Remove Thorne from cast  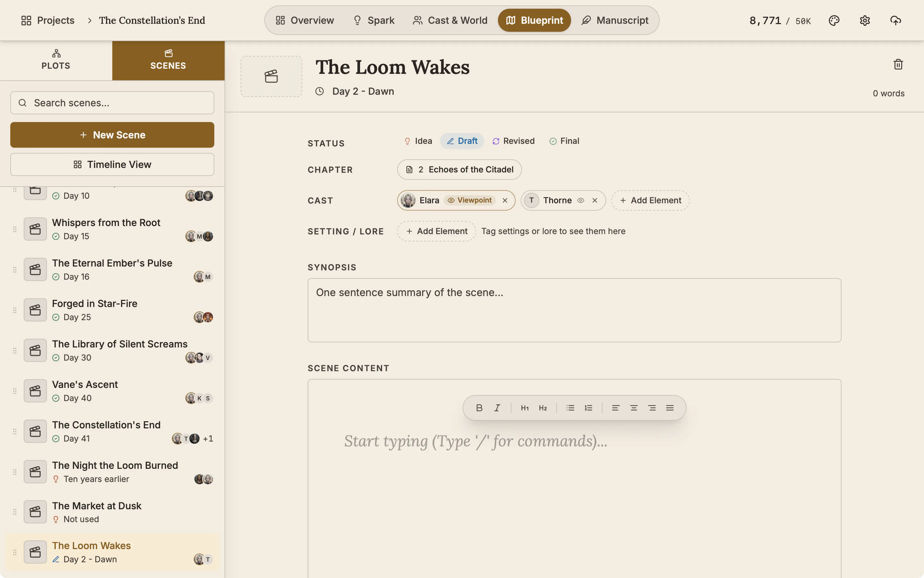point(595,200)
